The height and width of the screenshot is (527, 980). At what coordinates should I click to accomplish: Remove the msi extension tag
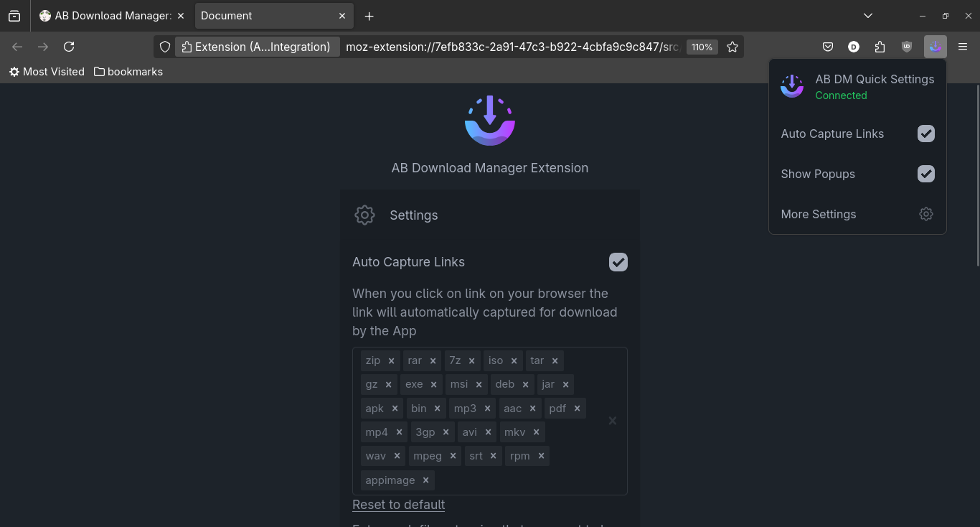coord(479,385)
